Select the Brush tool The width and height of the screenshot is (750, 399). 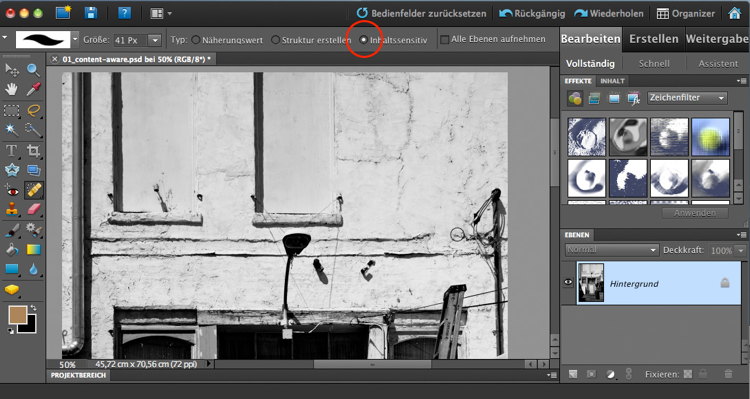(x=11, y=231)
